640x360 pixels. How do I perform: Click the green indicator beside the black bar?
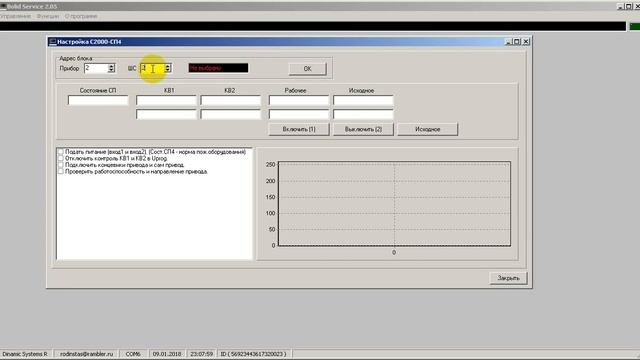(x=635, y=27)
